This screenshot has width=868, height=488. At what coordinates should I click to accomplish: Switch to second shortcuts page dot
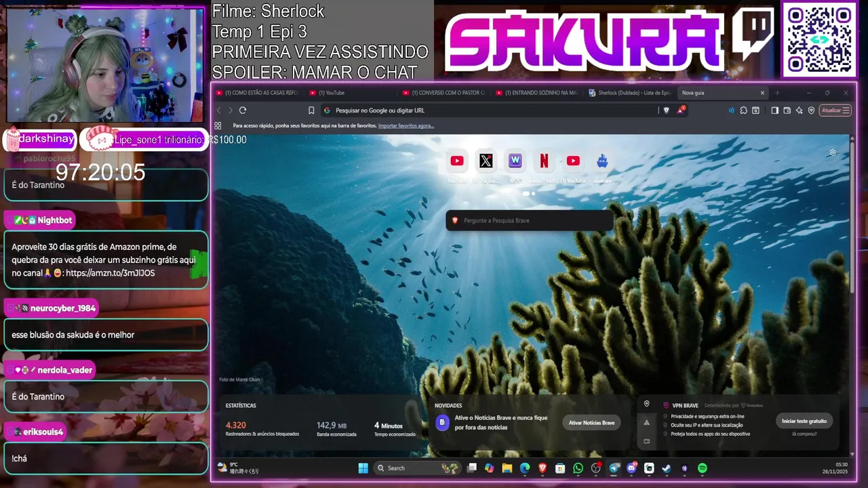click(x=533, y=193)
